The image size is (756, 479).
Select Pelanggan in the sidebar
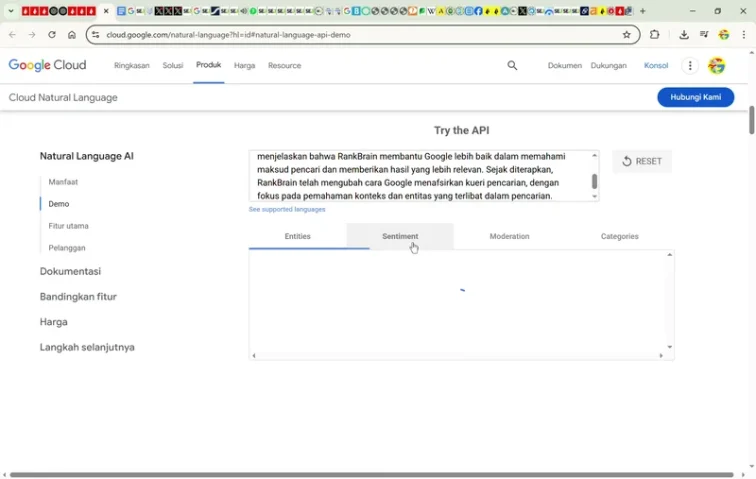tap(67, 248)
